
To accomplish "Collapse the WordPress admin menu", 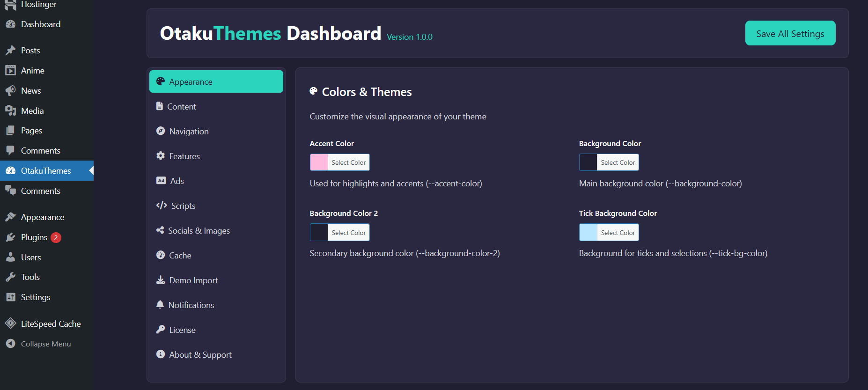I will coord(47,344).
